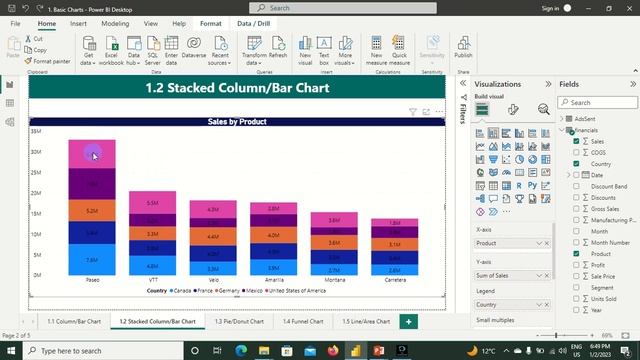Uncheck the Country field
Image resolution: width=640 pixels, height=360 pixels.
pos(576,164)
